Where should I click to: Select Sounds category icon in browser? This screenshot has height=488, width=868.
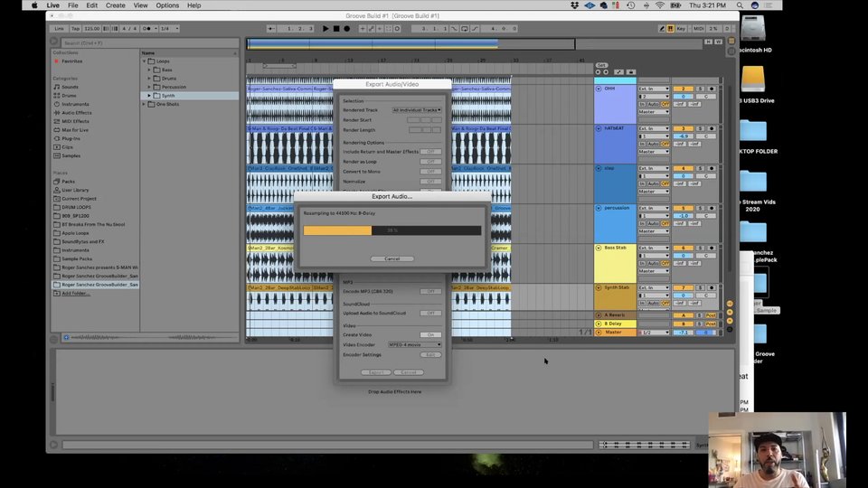pos(56,87)
